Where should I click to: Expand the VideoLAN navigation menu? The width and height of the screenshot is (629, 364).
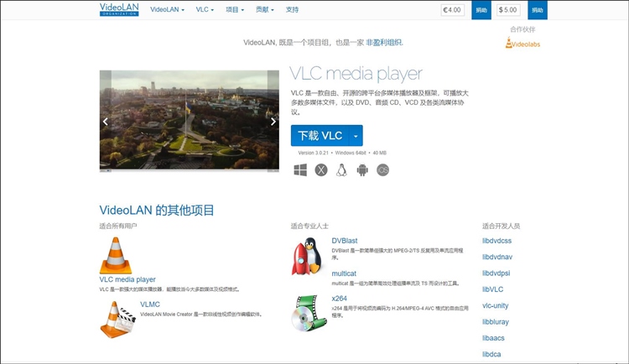pyautogui.click(x=167, y=9)
